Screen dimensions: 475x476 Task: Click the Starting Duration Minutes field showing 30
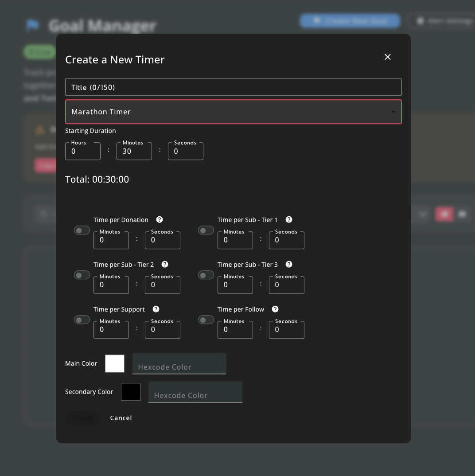click(134, 151)
